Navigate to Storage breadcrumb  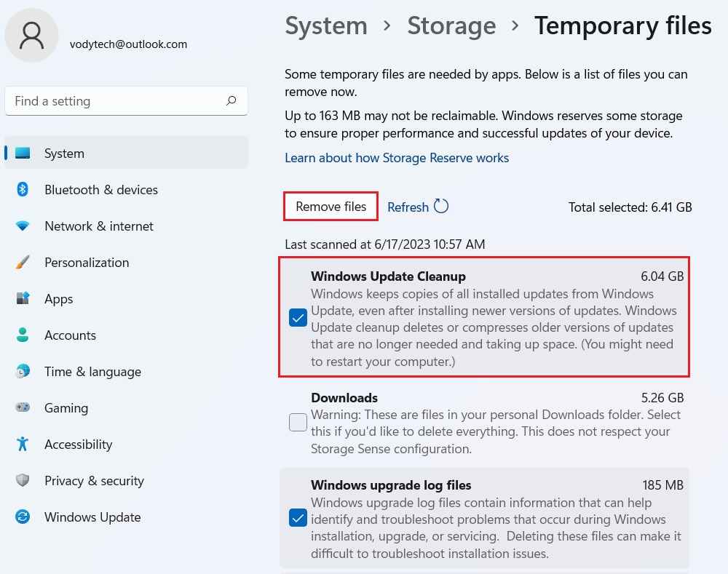(451, 25)
